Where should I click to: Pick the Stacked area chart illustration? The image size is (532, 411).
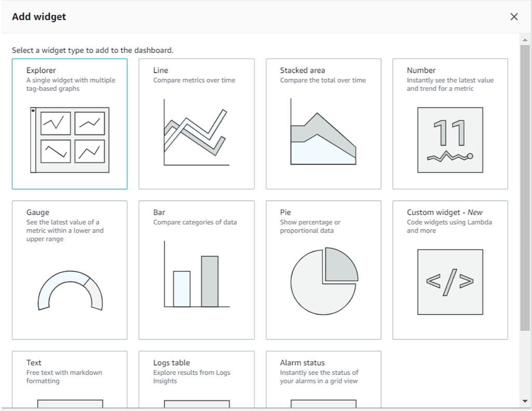pyautogui.click(x=323, y=131)
